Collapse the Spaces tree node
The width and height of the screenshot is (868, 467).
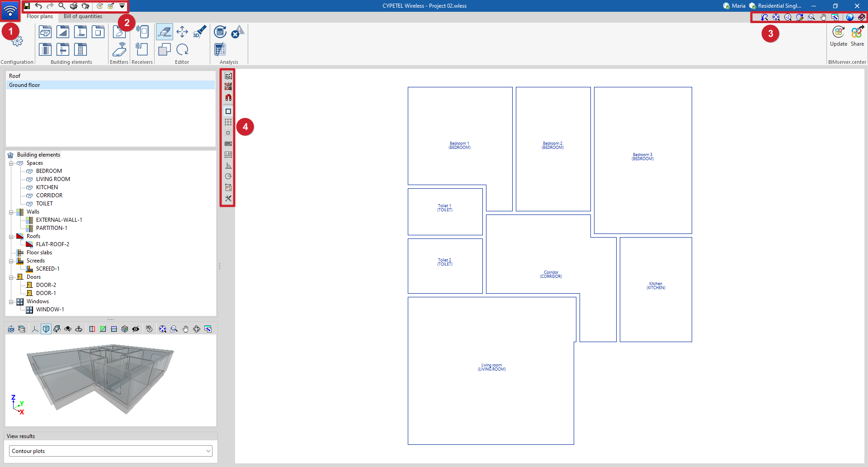tap(11, 163)
